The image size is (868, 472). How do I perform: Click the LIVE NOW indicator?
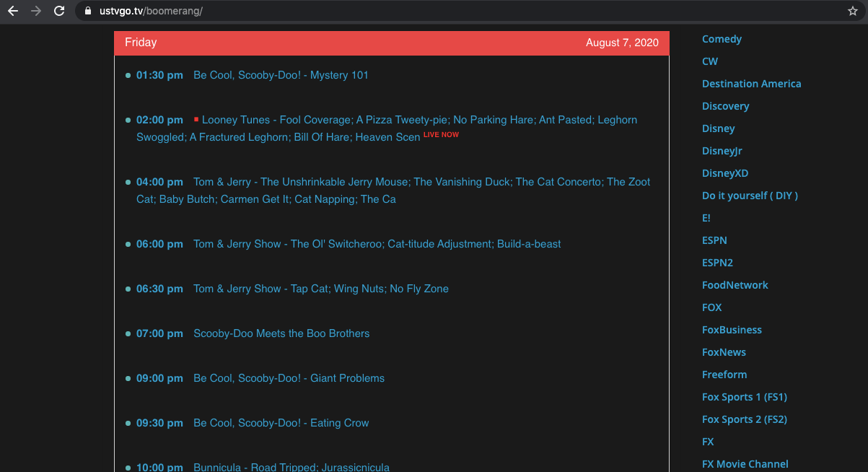(x=441, y=135)
